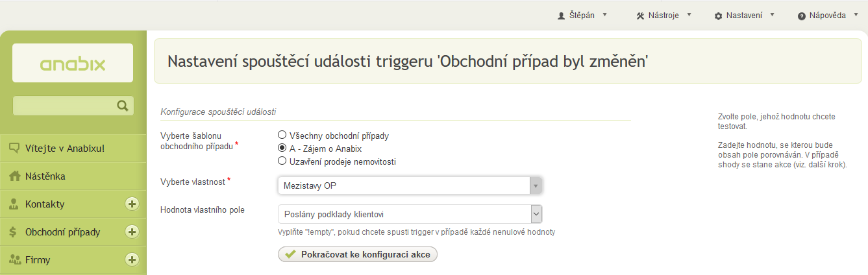Click the tools icon beside Nástroje
The image size is (868, 275).
point(640,16)
